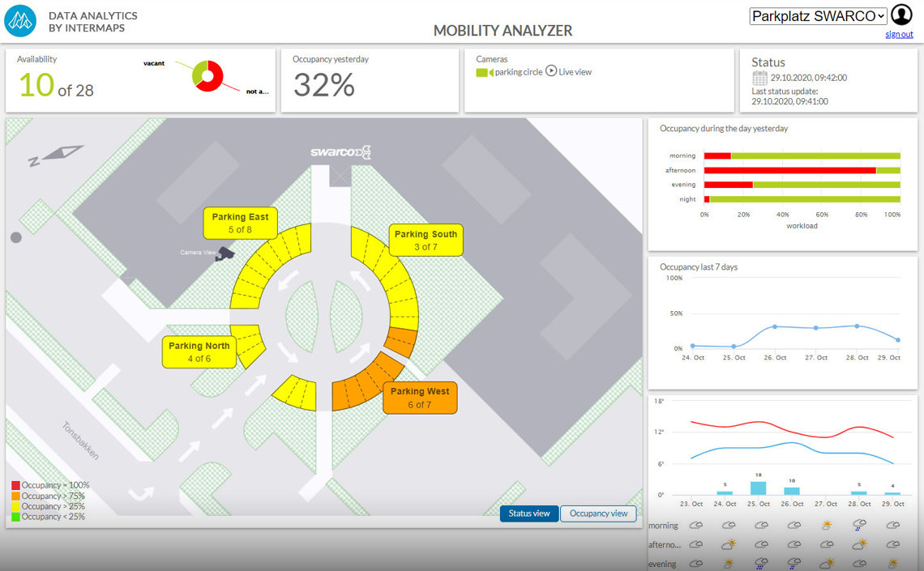Click the '29.10.2020, 09:42:00' status timestamp
This screenshot has width=924, height=571.
point(809,78)
